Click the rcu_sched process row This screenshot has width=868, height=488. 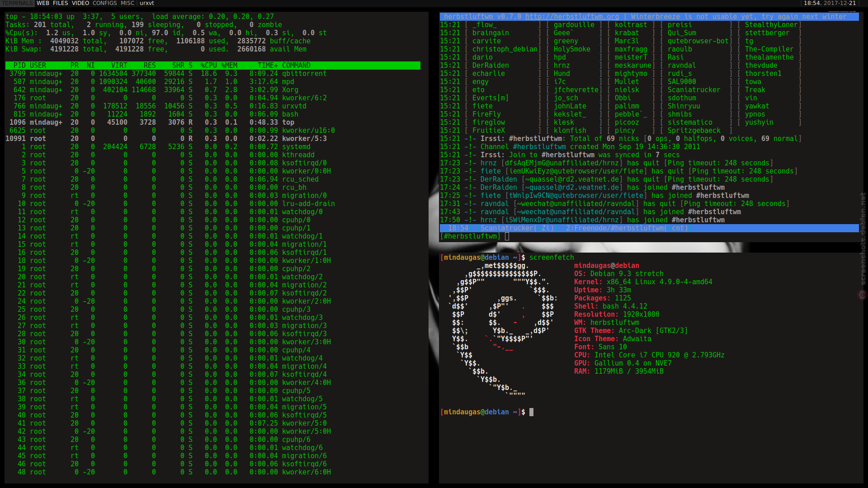(212, 179)
